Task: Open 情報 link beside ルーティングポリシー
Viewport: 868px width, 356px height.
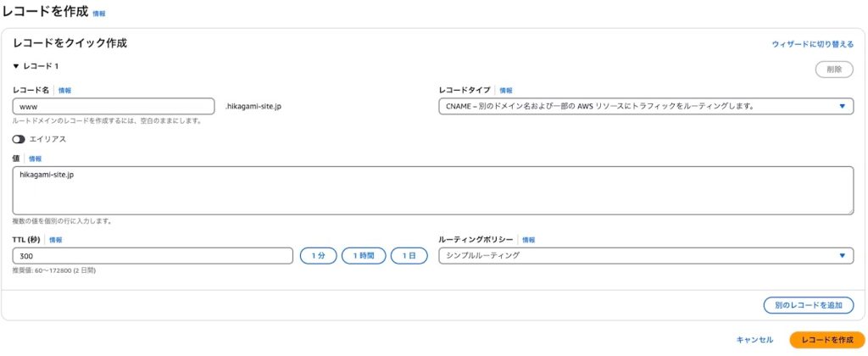Action: point(528,240)
